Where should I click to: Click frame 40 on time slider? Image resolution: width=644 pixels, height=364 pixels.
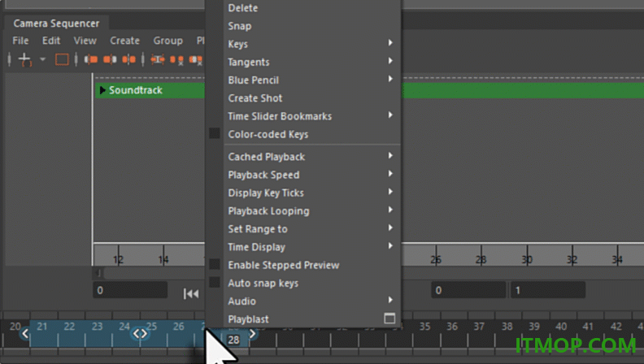561,327
